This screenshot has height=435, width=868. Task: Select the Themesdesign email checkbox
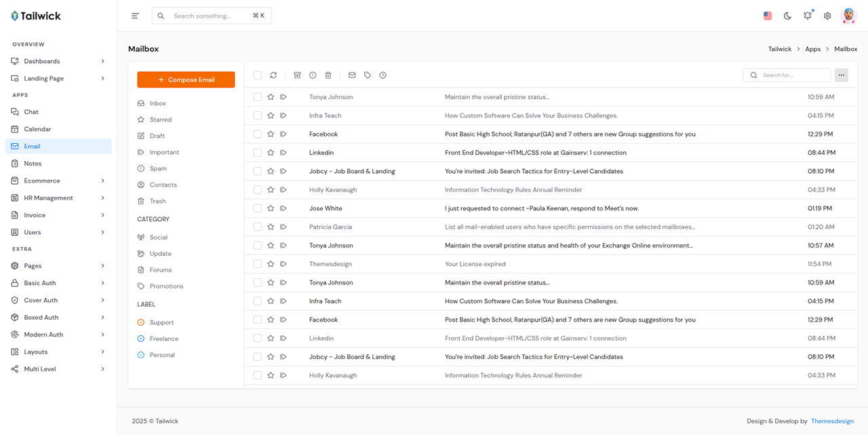click(x=258, y=264)
